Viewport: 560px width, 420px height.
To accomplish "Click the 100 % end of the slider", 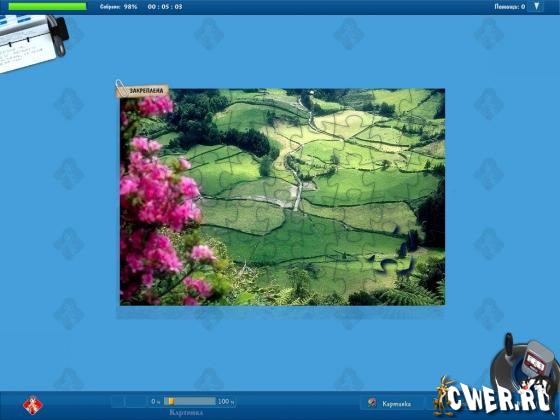I will click(x=226, y=401).
